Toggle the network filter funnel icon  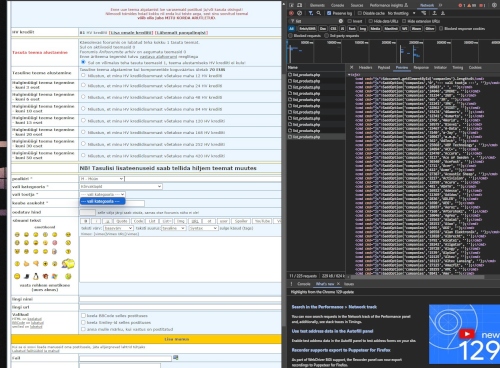311,13
